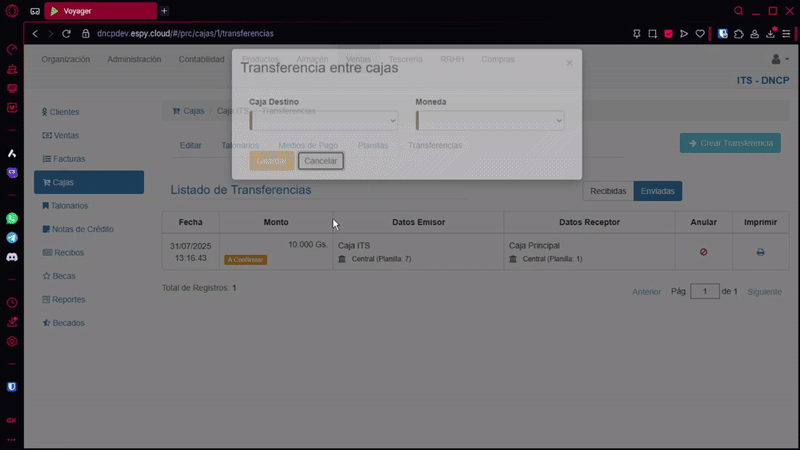Show Recibidas transfers list
Viewport: 800px width, 450px height.
608,190
